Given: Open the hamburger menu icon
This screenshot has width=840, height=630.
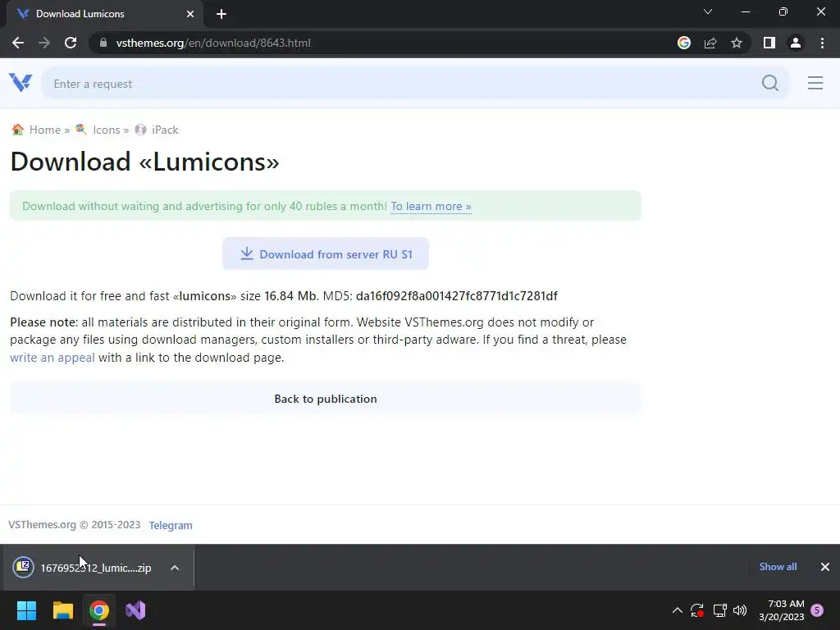Looking at the screenshot, I should click(815, 83).
